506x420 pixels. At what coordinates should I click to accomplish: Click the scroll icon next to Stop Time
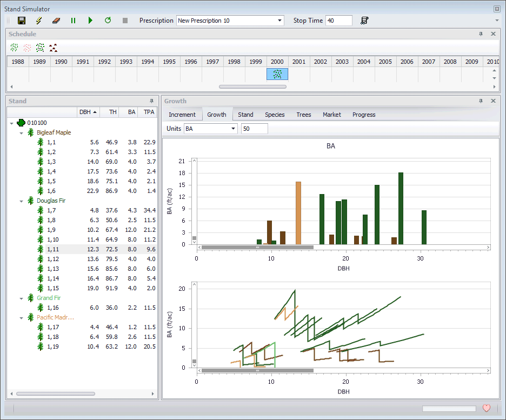364,21
